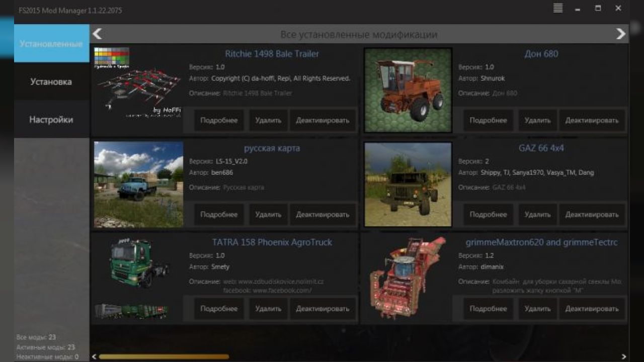Click Удалить for русская карта
This screenshot has height=362, width=644.
coord(268,214)
